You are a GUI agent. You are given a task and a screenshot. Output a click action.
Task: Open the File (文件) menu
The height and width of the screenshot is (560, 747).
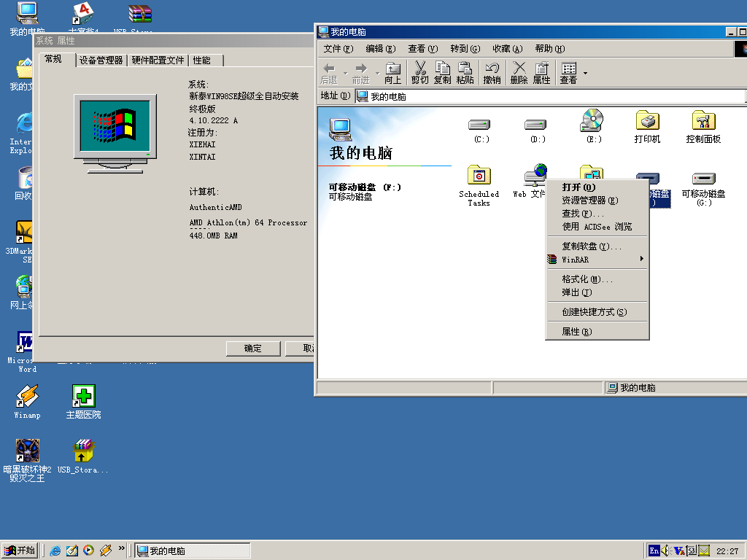338,49
